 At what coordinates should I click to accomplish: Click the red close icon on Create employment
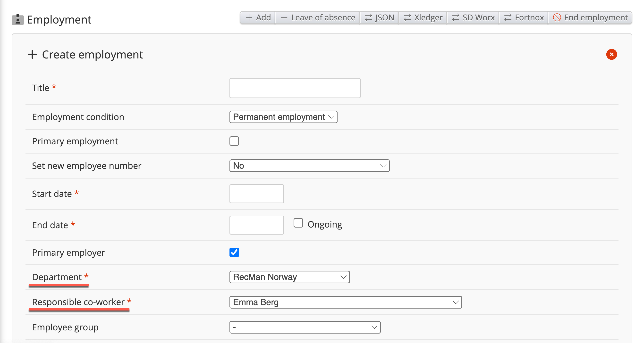pyautogui.click(x=611, y=55)
